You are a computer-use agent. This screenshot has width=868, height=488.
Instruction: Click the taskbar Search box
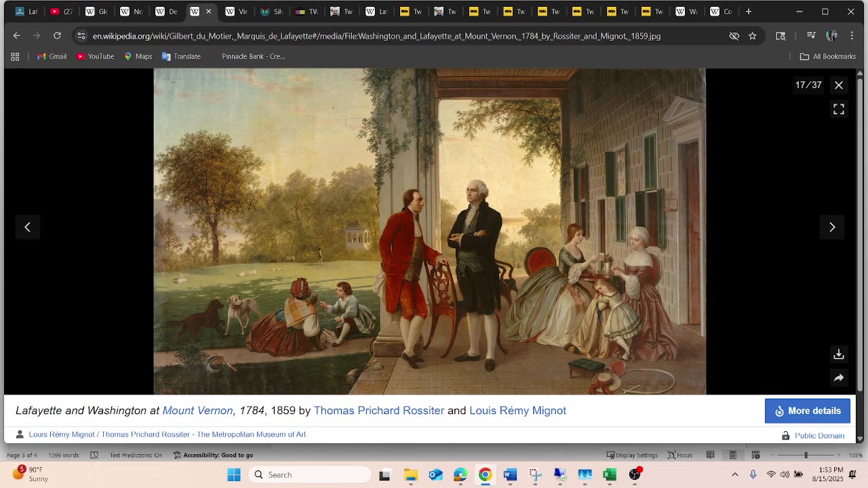(x=309, y=474)
